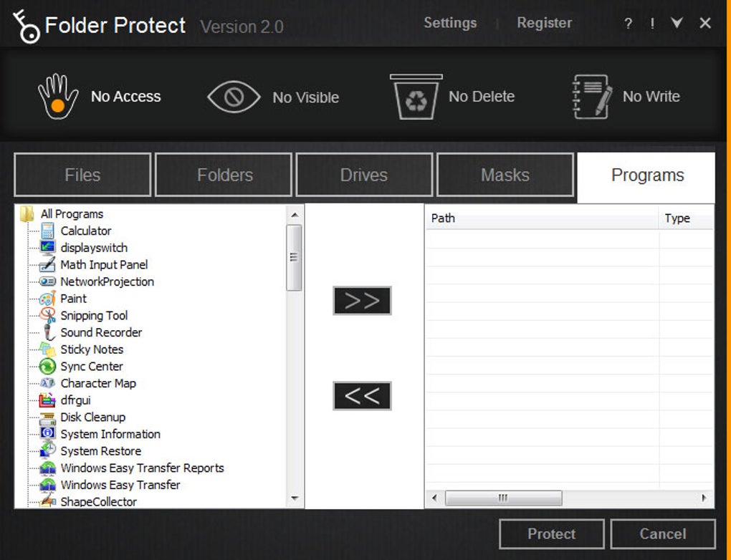Select Windows Easy Transfer entry
731x560 pixels.
[120, 485]
